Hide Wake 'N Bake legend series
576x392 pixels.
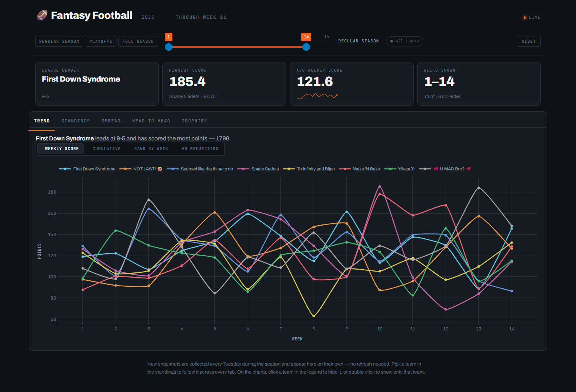coord(360,169)
